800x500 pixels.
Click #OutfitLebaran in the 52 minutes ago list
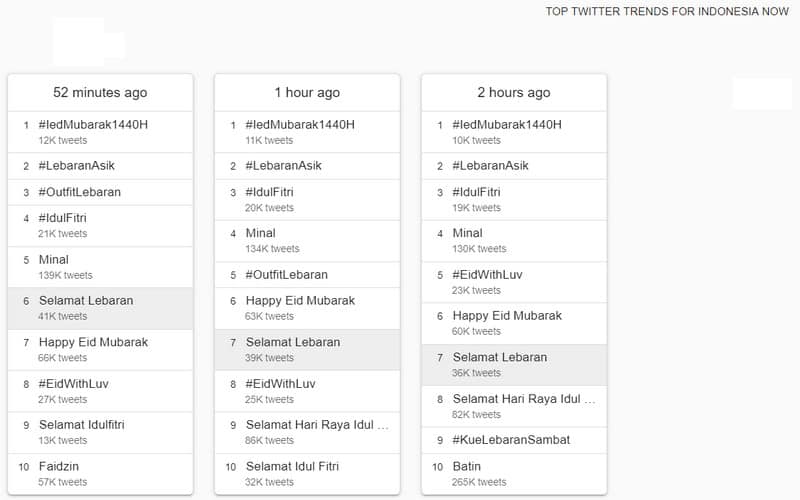[x=80, y=192]
